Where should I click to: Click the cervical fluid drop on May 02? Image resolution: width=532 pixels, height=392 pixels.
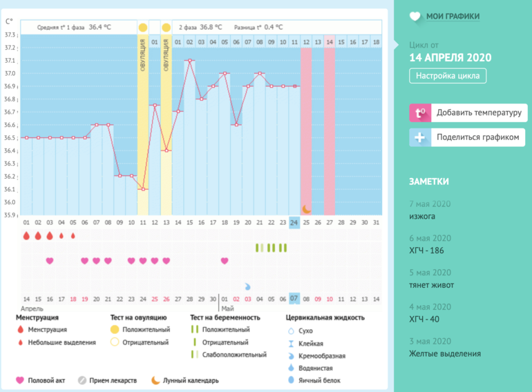tap(247, 286)
